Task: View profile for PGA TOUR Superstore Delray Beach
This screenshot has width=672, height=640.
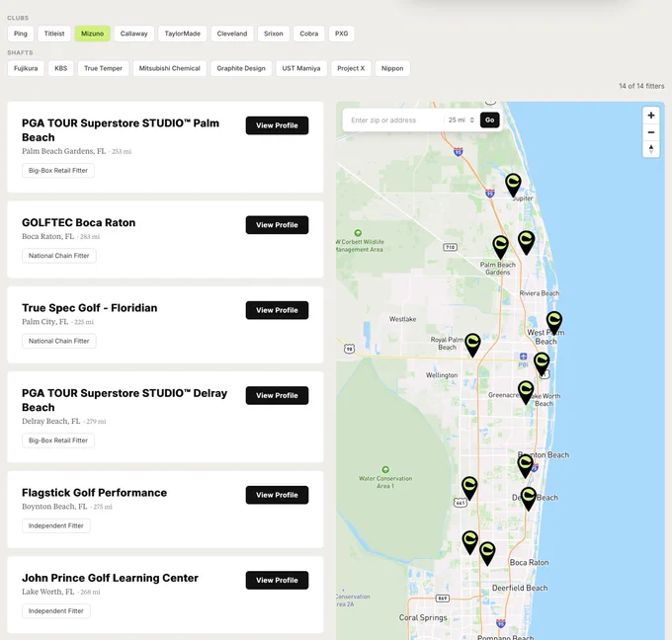Action: 277,395
